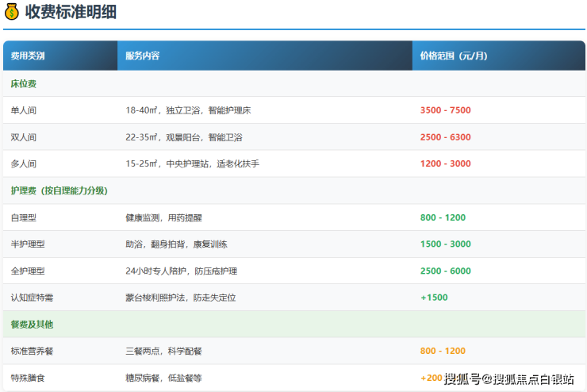The image size is (587, 392).
Task: Click the 1200 - 3000 price for 多人间
Action: tap(445, 163)
